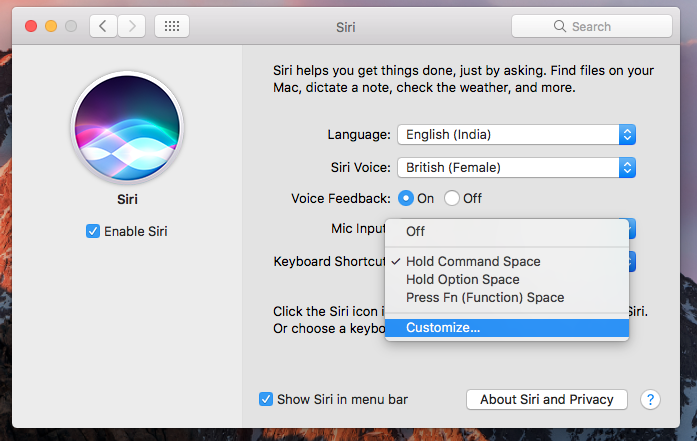
Task: Open the Language dropdown English (India)
Action: click(517, 135)
